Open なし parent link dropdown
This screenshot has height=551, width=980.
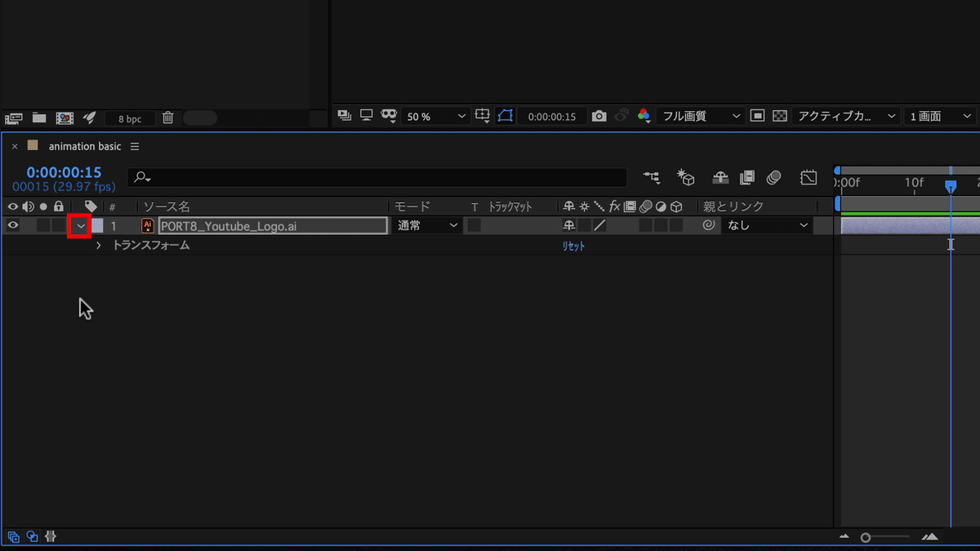[x=767, y=225]
